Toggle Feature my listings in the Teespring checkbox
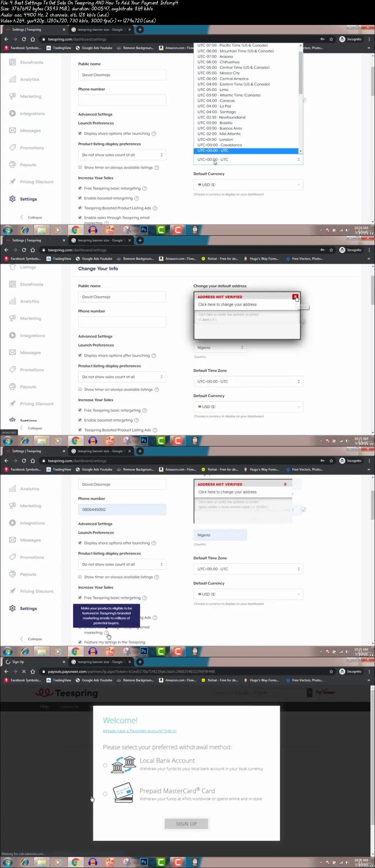 coord(80,642)
